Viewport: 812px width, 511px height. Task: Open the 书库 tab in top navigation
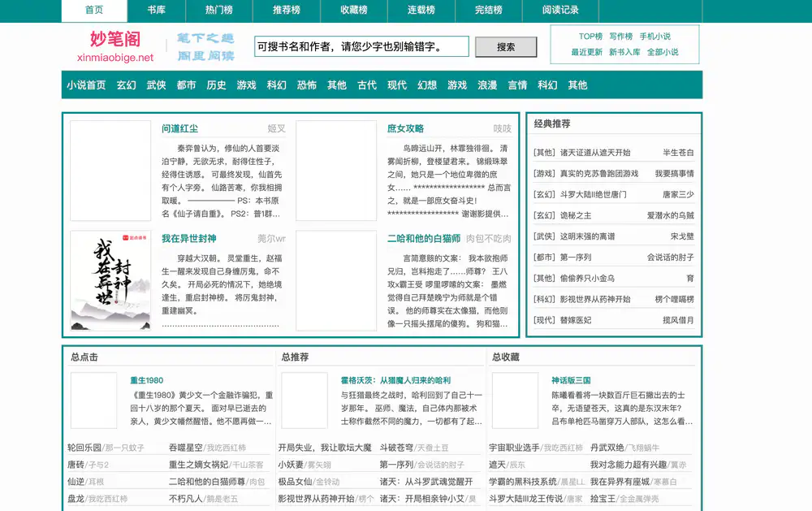(x=157, y=10)
